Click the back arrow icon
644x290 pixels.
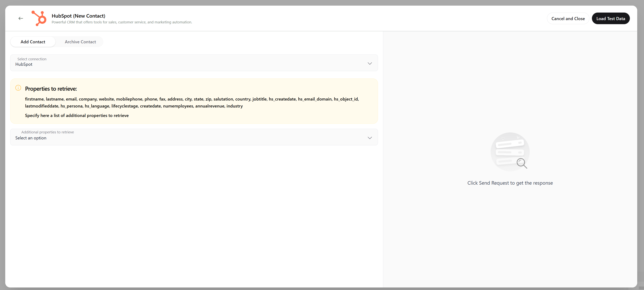pos(21,19)
